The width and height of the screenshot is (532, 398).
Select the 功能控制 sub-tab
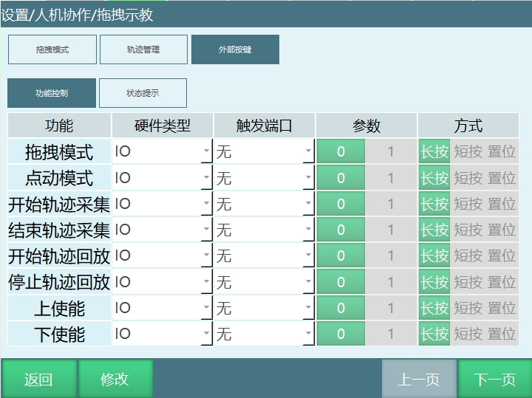click(52, 93)
